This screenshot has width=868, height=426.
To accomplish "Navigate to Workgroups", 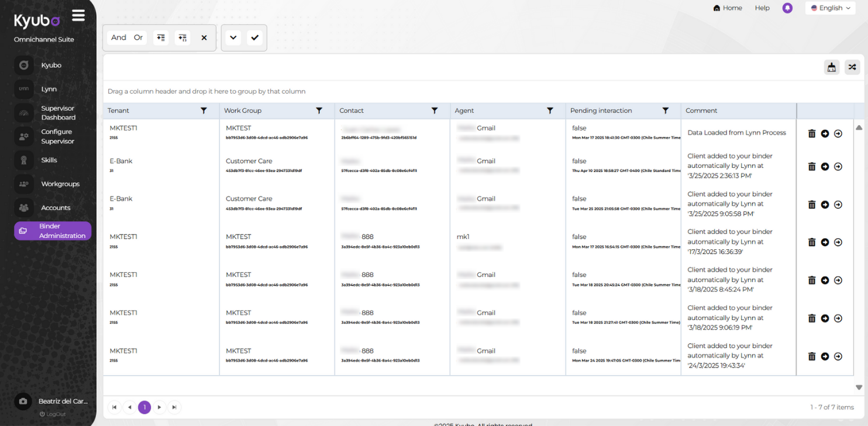I will (x=53, y=184).
